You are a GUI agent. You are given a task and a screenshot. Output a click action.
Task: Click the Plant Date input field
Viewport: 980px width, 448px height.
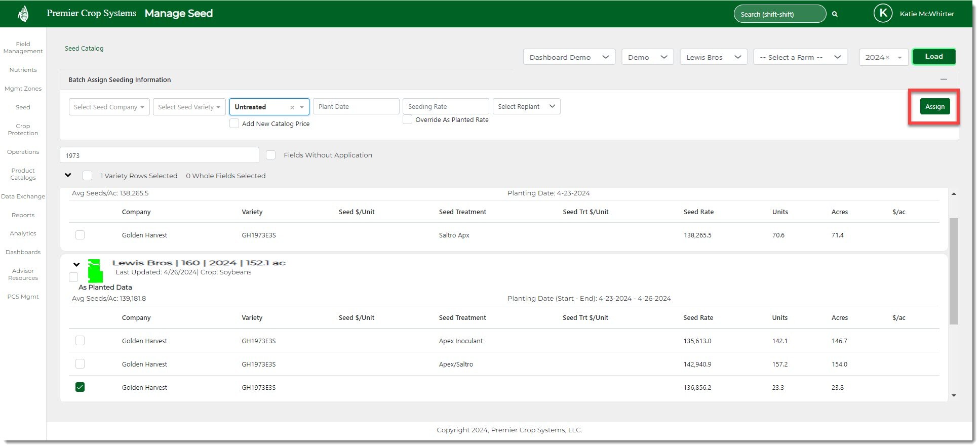tap(356, 106)
